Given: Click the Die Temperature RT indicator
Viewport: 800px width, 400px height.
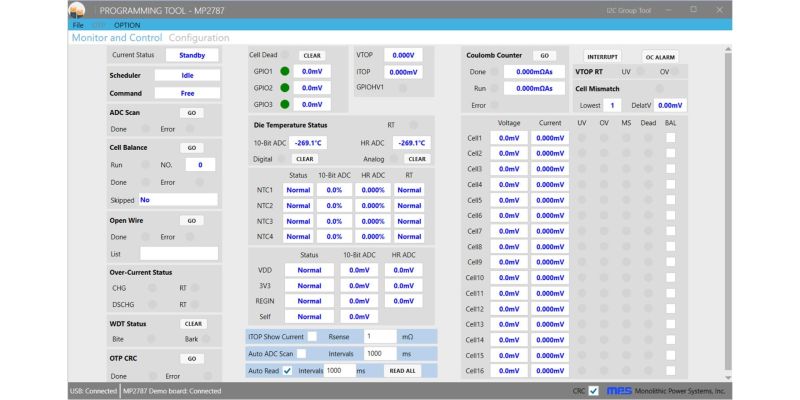Looking at the screenshot, I should coord(414,125).
